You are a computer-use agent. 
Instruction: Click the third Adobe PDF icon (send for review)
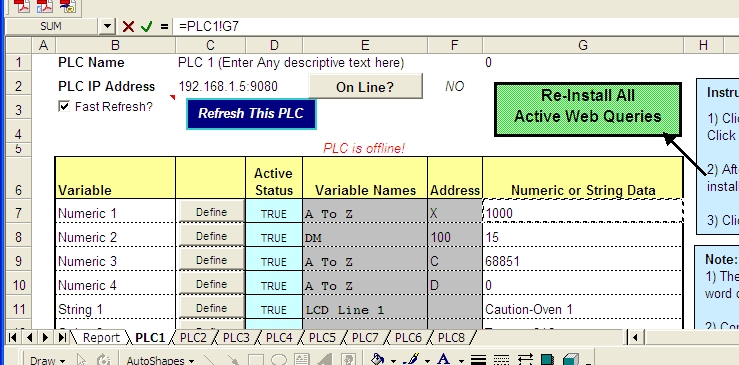click(68, 6)
